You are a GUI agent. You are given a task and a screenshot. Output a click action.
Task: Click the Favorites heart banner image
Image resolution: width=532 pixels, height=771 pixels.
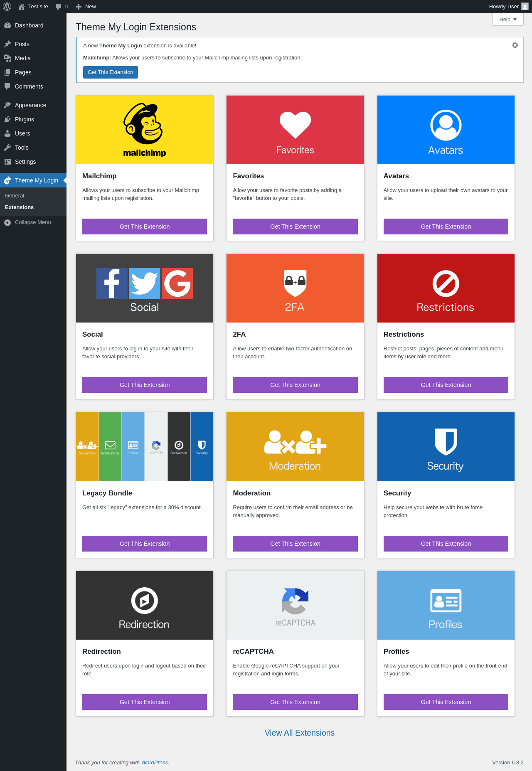pos(295,130)
